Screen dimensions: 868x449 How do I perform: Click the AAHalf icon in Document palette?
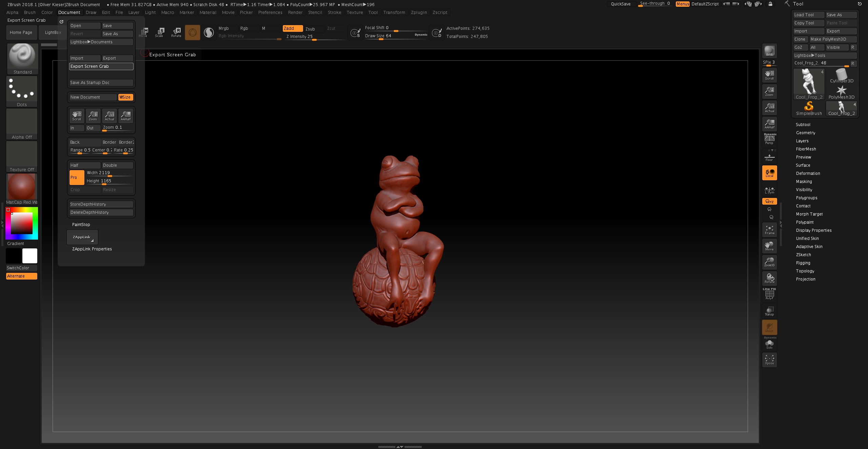point(126,116)
